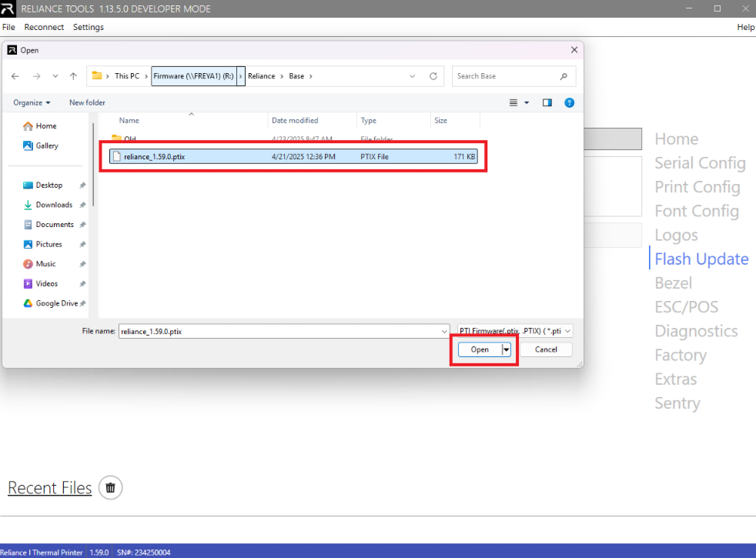Click the Search Base input field
756x558 pixels.
[x=507, y=76]
